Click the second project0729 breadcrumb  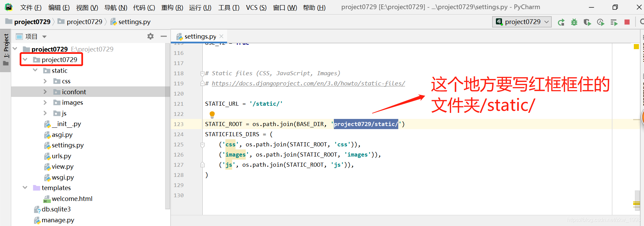pos(80,22)
